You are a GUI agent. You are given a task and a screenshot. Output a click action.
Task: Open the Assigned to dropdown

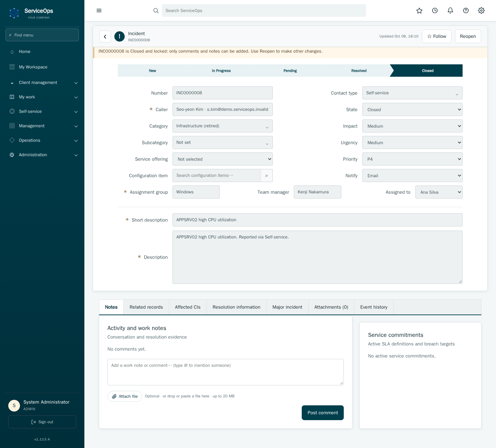tap(439, 192)
